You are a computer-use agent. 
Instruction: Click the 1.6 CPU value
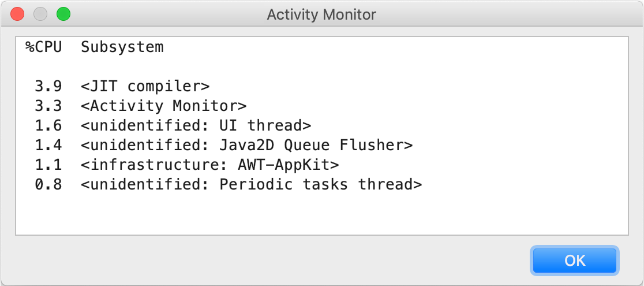(x=48, y=126)
